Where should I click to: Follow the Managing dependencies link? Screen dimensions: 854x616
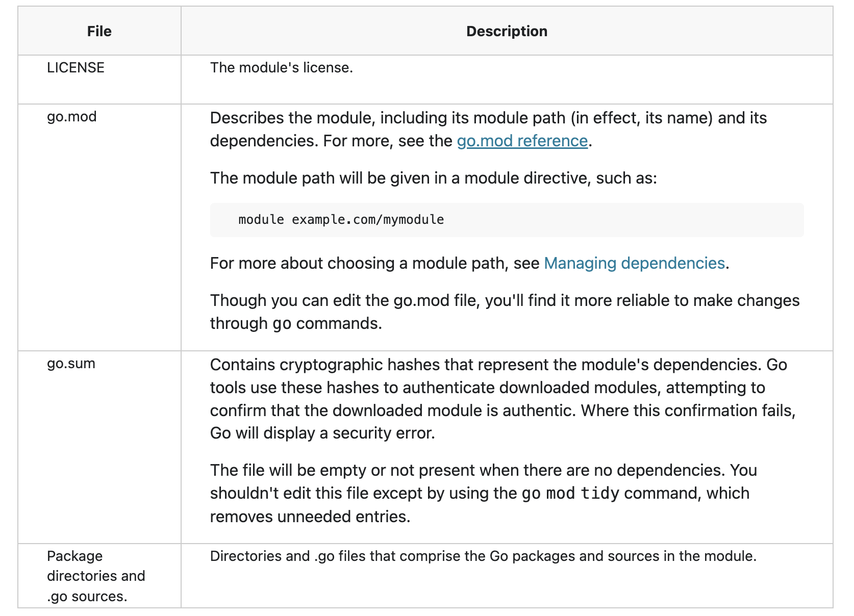click(634, 263)
